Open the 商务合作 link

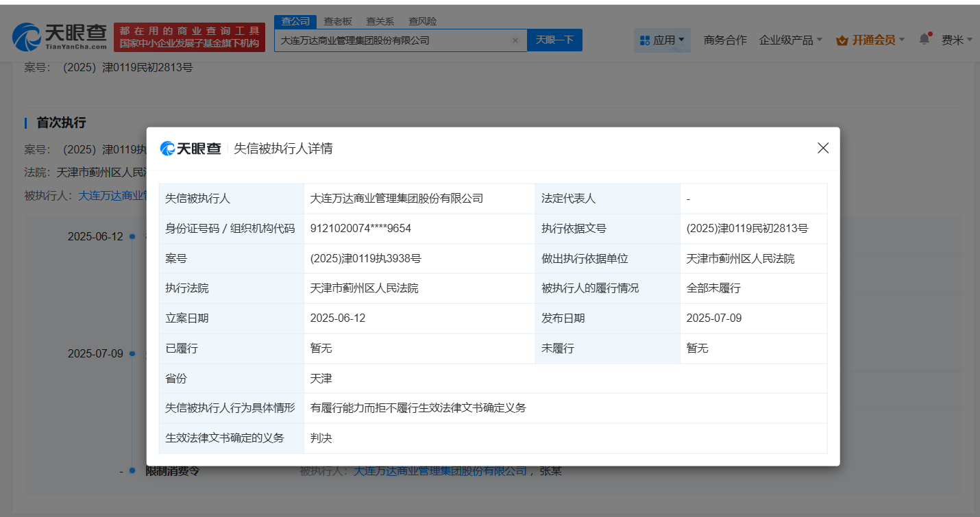[725, 40]
